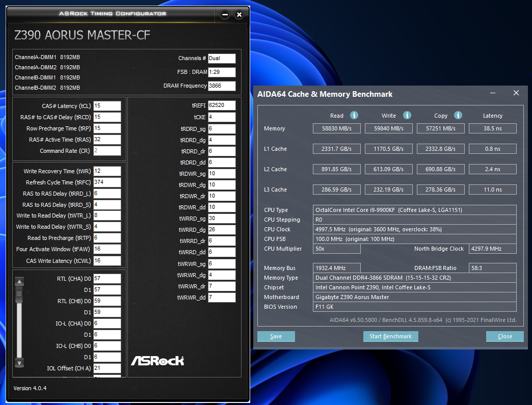
Task: Click the Read to Precharge (tRTP) field
Action: [107, 238]
